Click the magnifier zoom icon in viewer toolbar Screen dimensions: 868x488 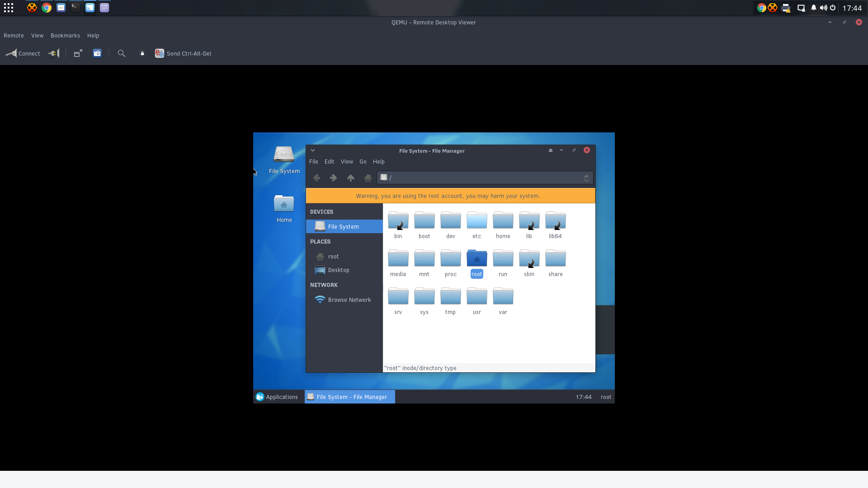tap(121, 53)
